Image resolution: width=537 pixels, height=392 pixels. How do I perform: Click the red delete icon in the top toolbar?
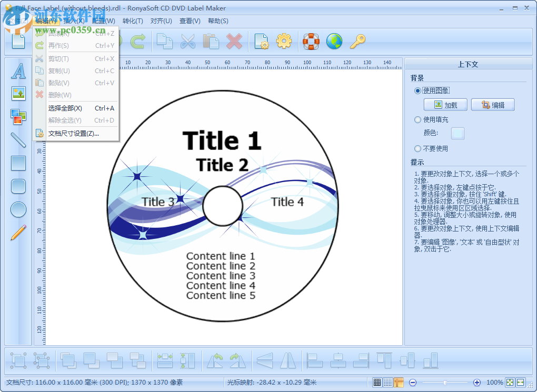234,41
